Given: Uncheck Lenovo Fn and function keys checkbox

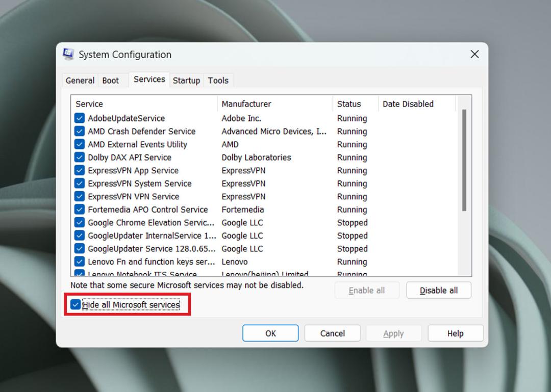Looking at the screenshot, I should 80,262.
